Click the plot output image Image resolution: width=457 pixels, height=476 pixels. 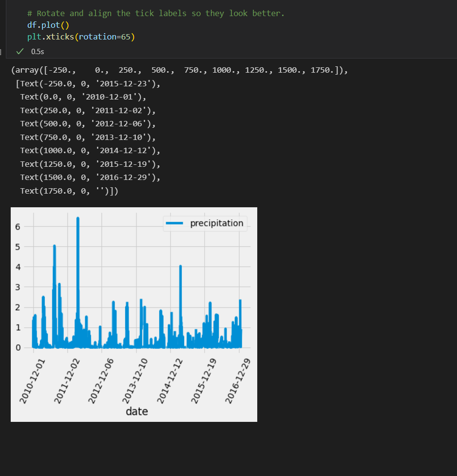click(133, 314)
